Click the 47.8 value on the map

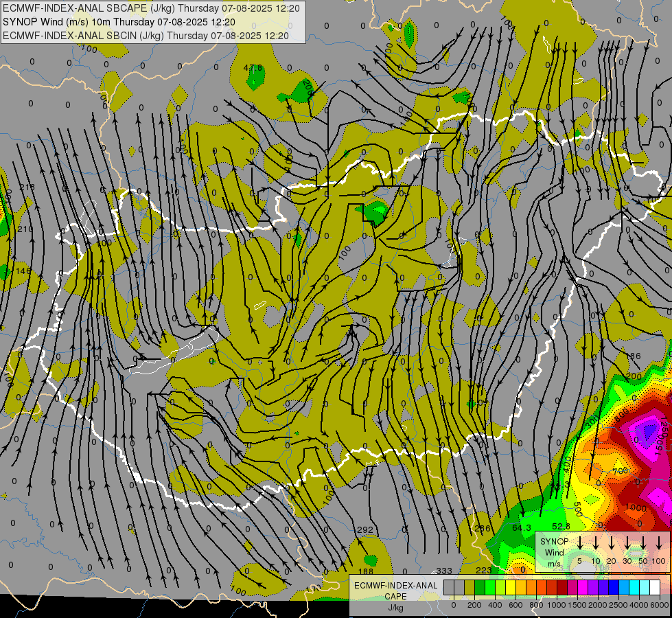(253, 68)
